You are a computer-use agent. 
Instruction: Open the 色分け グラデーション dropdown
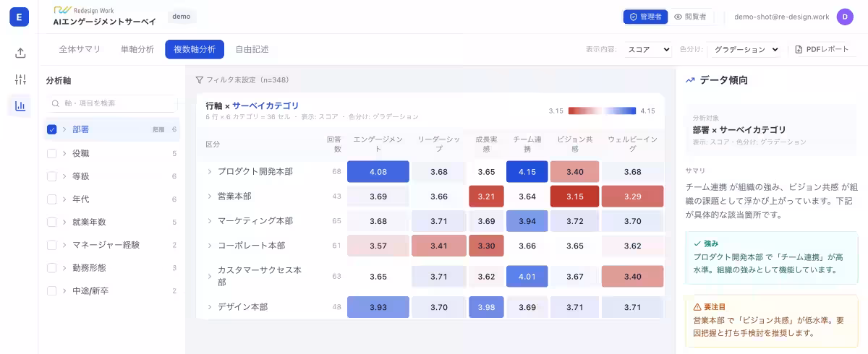coord(746,49)
